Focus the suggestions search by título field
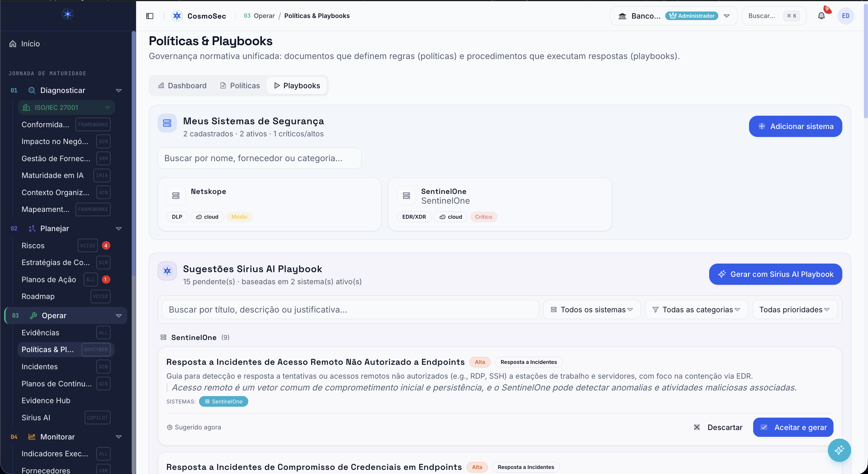Viewport: 868px width, 474px height. coord(350,309)
